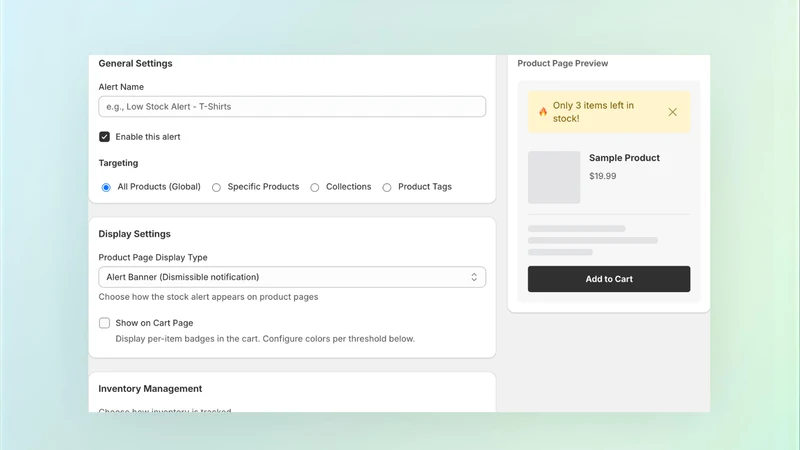Viewport: 800px width, 450px height.
Task: Click the Add to Cart button
Action: click(x=609, y=279)
